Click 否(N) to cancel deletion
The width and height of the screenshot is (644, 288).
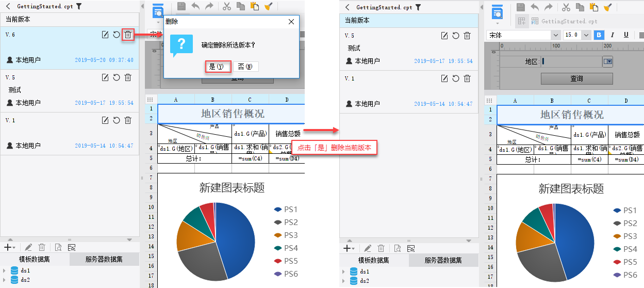click(x=245, y=67)
